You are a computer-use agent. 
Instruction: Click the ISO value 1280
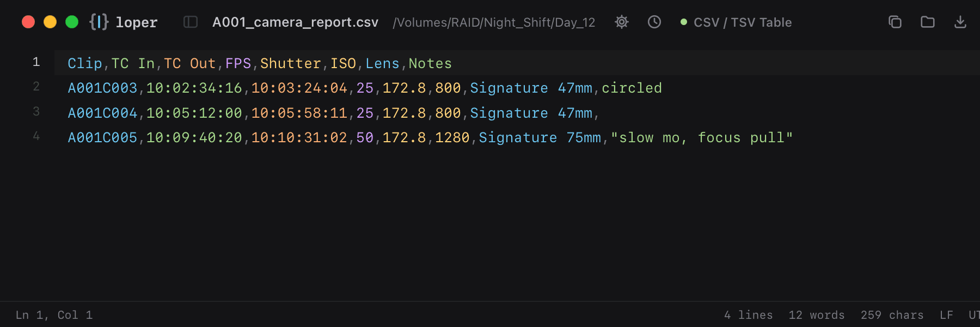pos(452,137)
